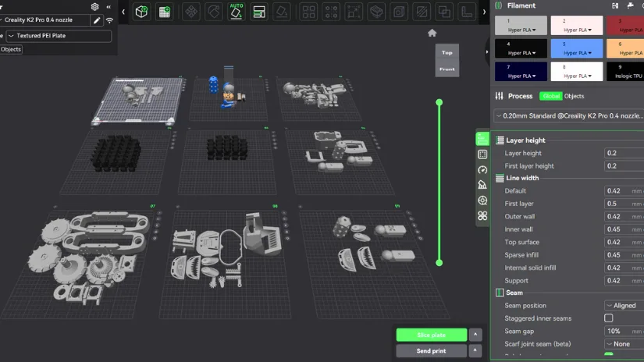Open the Seam position Aligned dropdown

pos(624,305)
